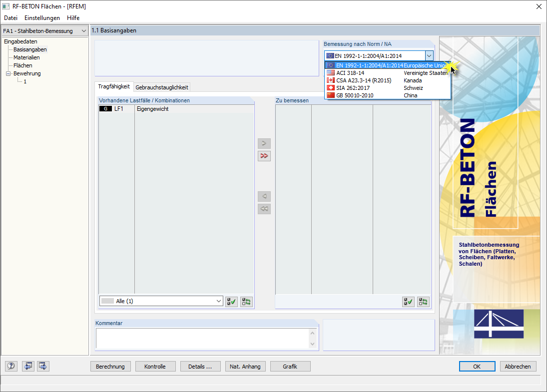
Task: Choose CSA A23.3-14 (R2015) Kanada
Action: click(x=388, y=80)
